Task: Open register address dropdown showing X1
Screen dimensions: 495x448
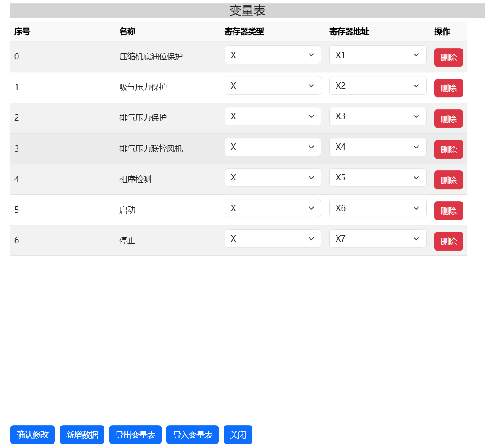Action: [377, 55]
